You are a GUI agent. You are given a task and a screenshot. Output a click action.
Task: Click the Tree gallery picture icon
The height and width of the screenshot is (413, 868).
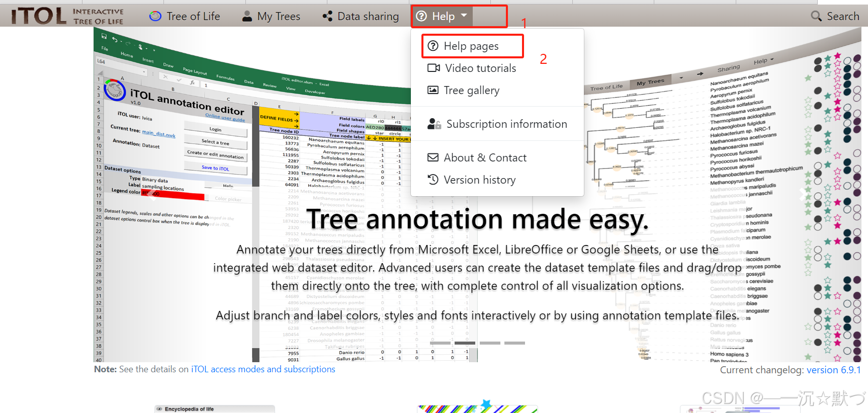(x=432, y=90)
